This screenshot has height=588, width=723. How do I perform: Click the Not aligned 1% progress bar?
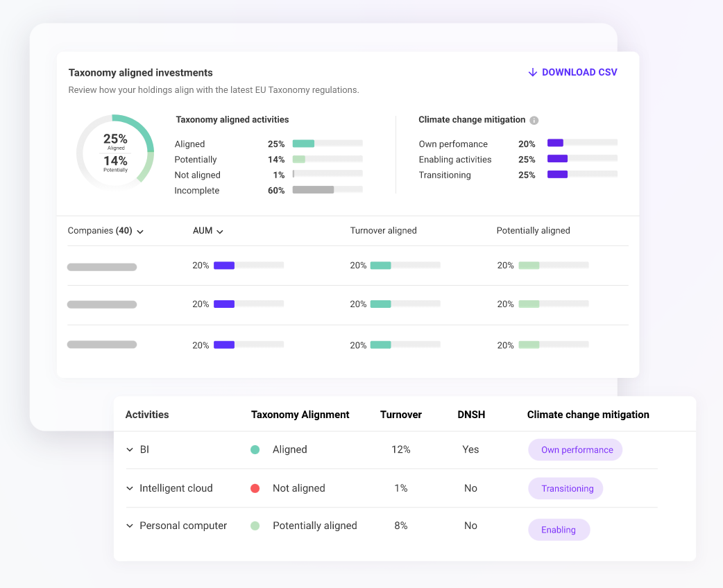pyautogui.click(x=328, y=174)
